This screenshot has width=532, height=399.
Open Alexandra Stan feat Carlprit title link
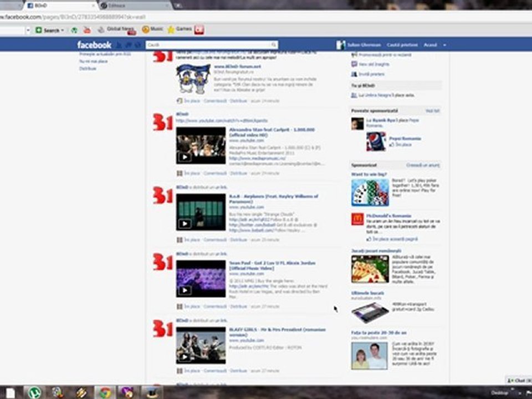click(x=272, y=132)
